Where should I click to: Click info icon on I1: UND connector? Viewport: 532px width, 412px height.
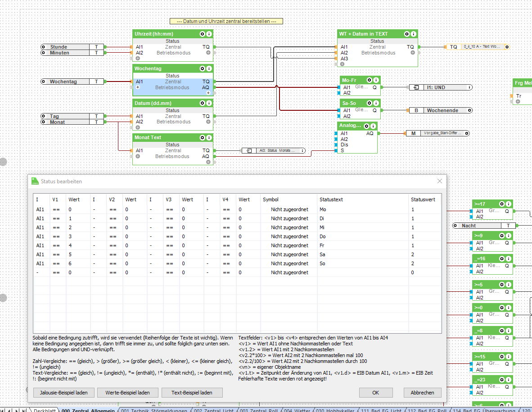(469, 87)
